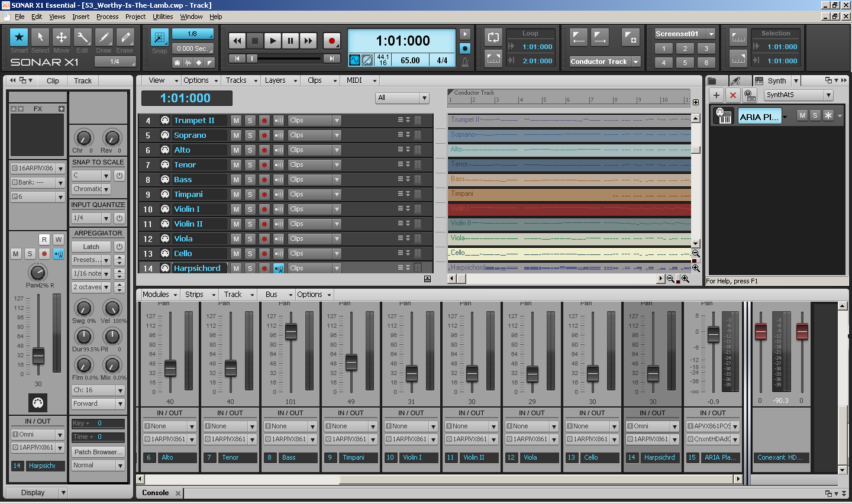Open the Options dropdown in track view
The width and height of the screenshot is (852, 504).
click(201, 80)
